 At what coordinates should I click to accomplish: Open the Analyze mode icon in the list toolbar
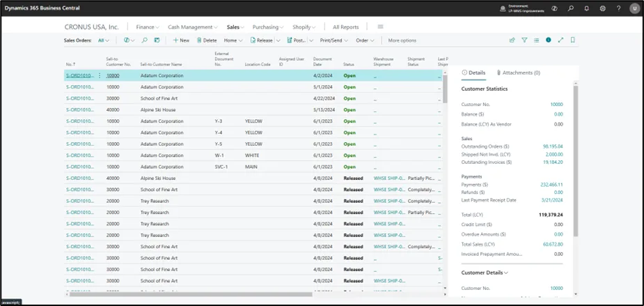pos(157,40)
